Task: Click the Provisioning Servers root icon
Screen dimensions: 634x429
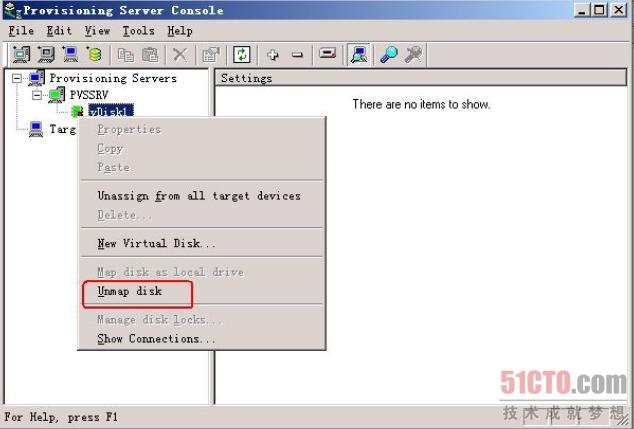Action: [36, 78]
